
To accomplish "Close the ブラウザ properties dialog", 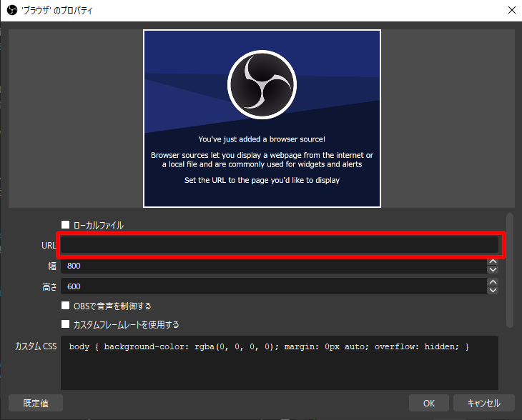I will [x=512, y=10].
